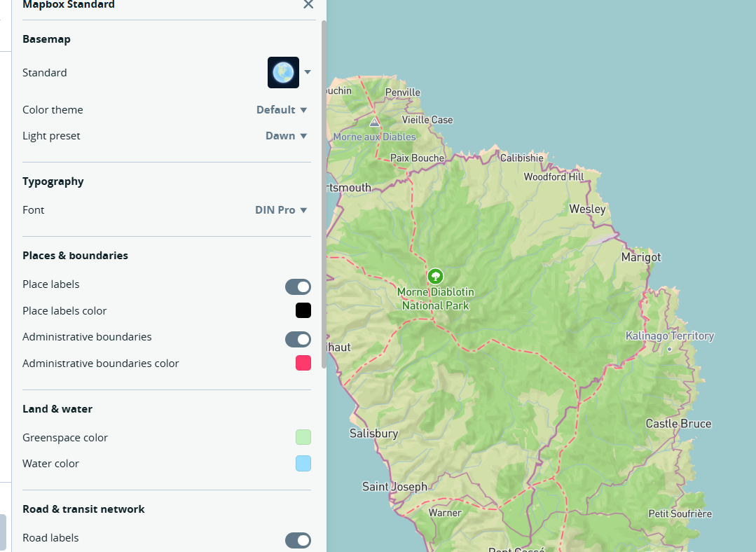Click the Castle Bruce label on map
Image resolution: width=756 pixels, height=552 pixels.
(x=678, y=424)
